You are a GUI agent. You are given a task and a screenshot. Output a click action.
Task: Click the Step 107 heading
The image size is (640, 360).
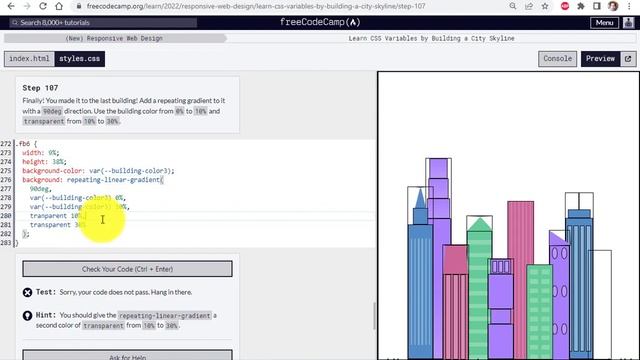pyautogui.click(x=40, y=88)
